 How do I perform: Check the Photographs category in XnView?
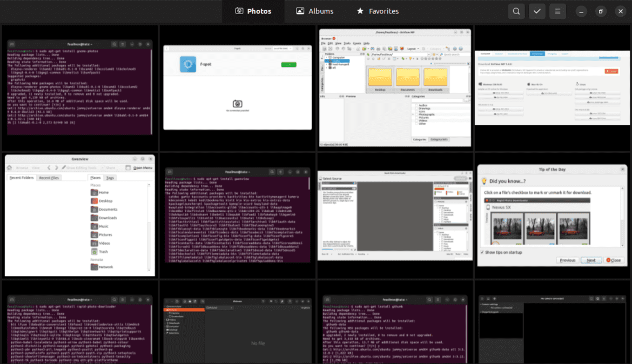tap(417, 114)
